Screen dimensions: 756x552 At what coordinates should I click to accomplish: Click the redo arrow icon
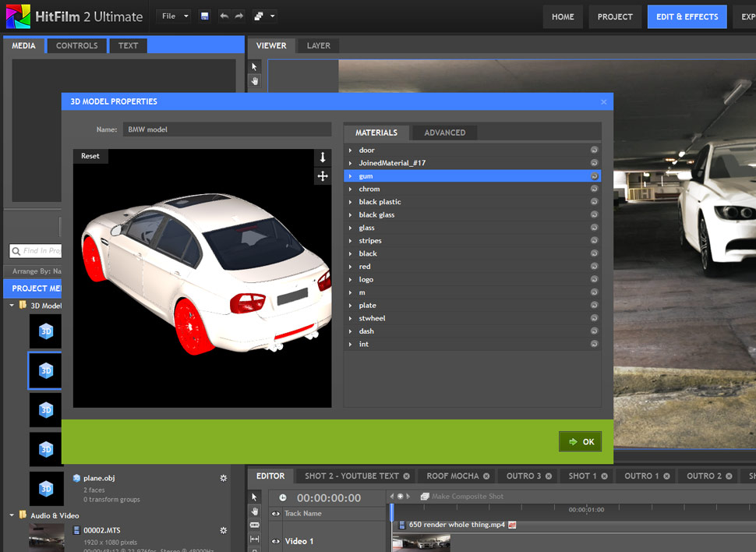point(239,16)
